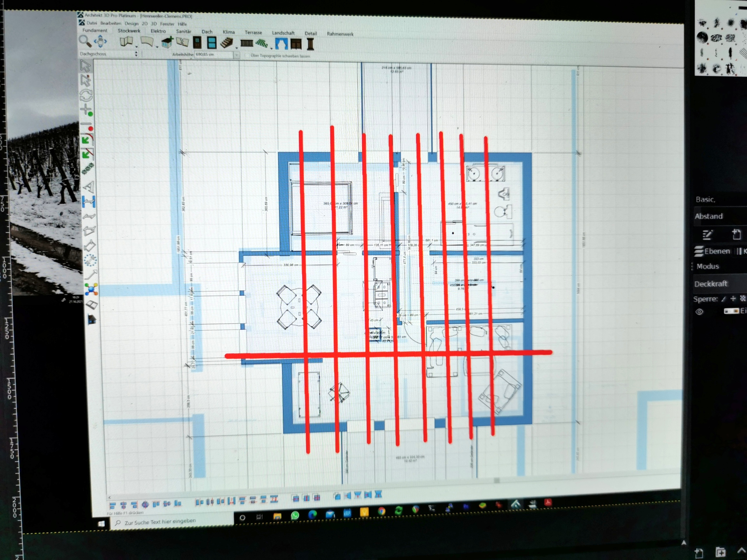Click the rotate tool in left toolbar
Viewport: 747px width, 560px height.
86,95
